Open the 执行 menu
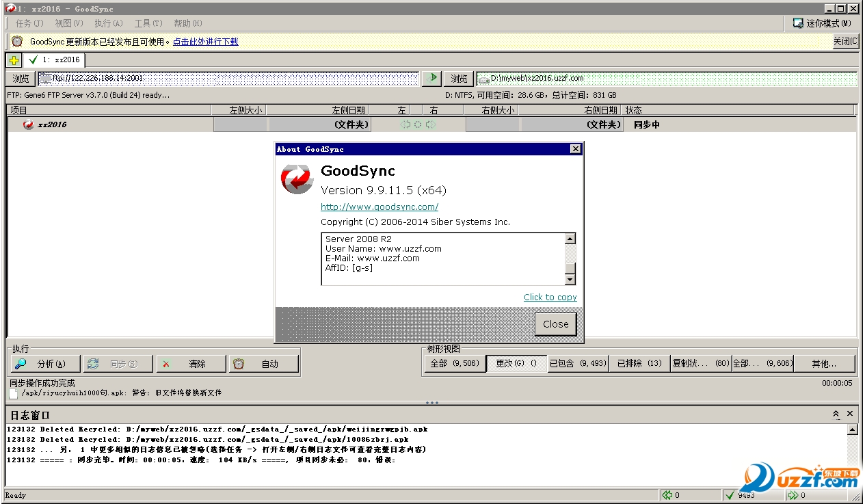The height and width of the screenshot is (504, 865). (x=108, y=23)
